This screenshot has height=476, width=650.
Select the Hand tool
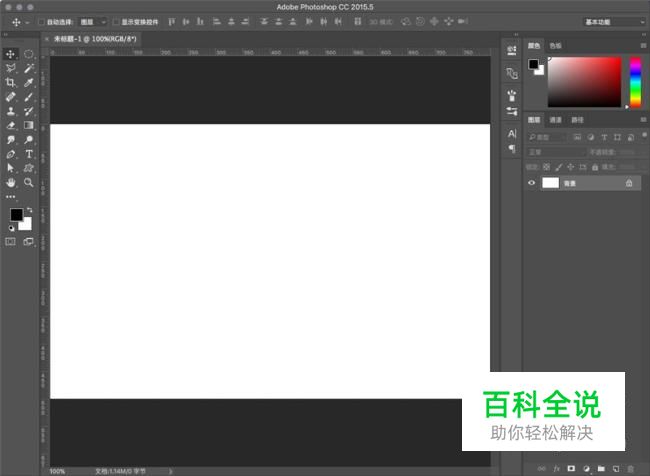tap(11, 183)
